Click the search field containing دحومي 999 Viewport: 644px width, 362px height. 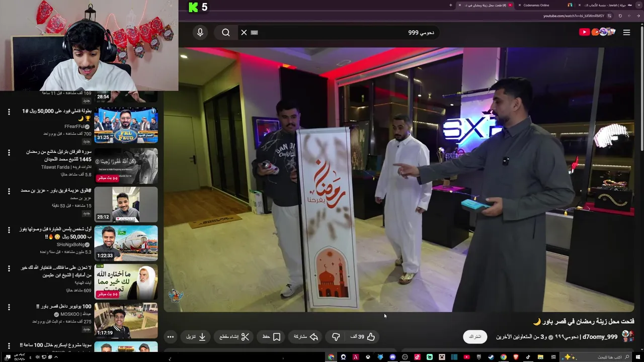coord(338,32)
